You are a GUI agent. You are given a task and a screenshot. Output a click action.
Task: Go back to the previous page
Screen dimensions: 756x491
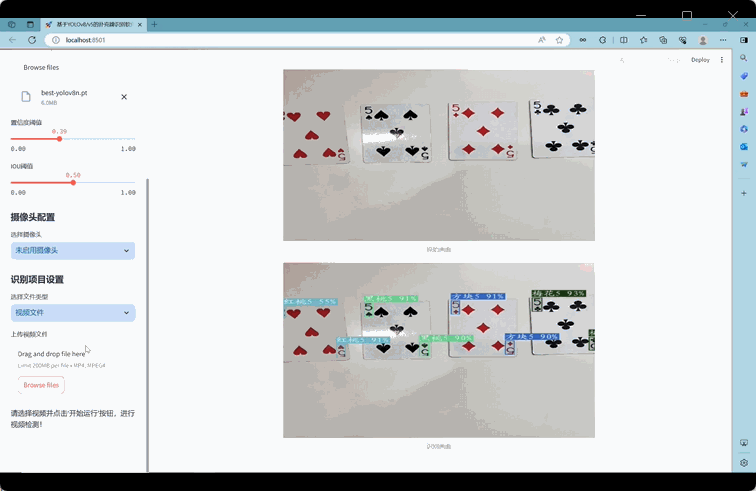click(x=13, y=40)
